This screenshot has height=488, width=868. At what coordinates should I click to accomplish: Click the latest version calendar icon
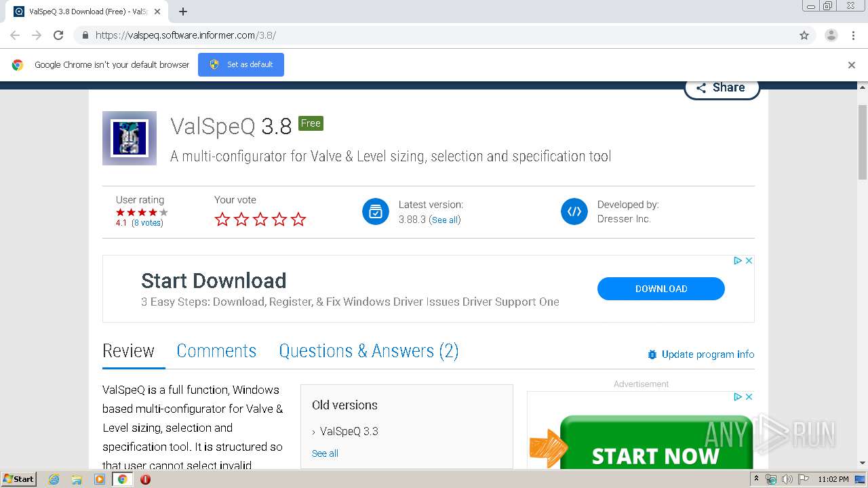tap(376, 211)
